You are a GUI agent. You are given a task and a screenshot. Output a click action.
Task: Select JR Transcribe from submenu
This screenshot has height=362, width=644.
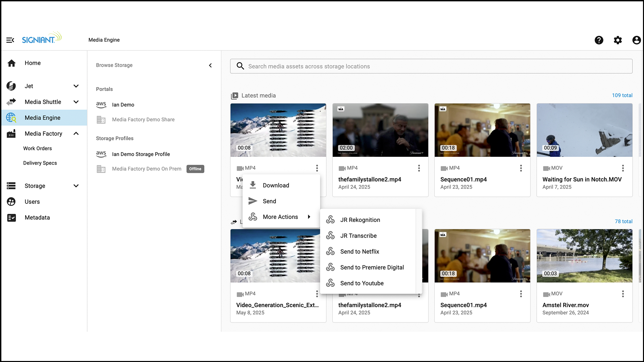pyautogui.click(x=358, y=236)
